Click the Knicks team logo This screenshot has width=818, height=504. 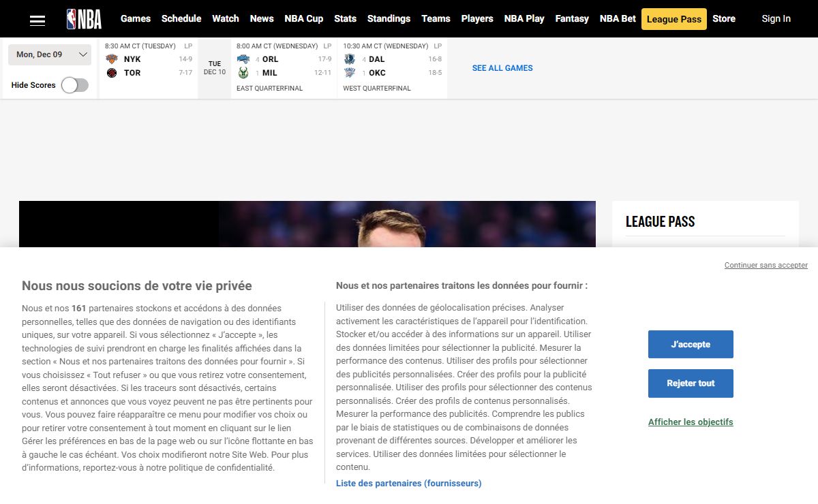coord(112,59)
